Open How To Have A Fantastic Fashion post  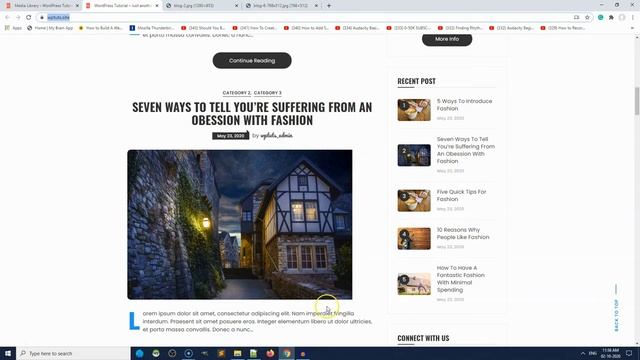coord(460,279)
